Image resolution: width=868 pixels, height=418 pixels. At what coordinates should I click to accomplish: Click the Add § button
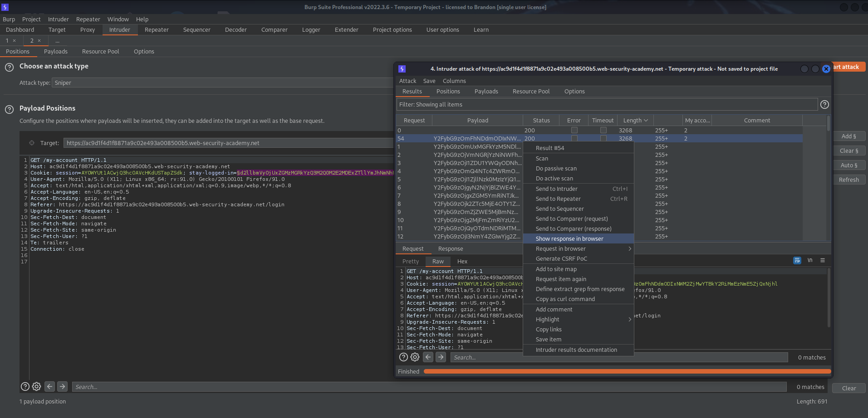(x=849, y=136)
